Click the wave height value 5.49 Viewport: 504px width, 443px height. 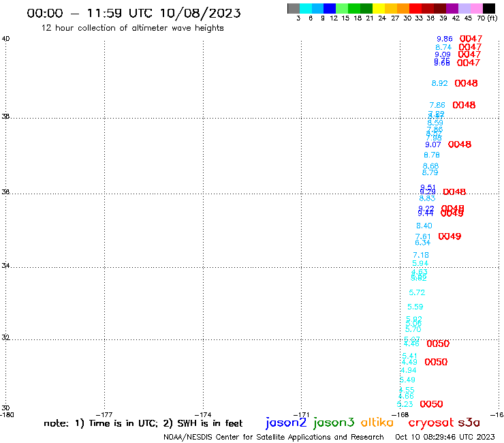coord(407,380)
